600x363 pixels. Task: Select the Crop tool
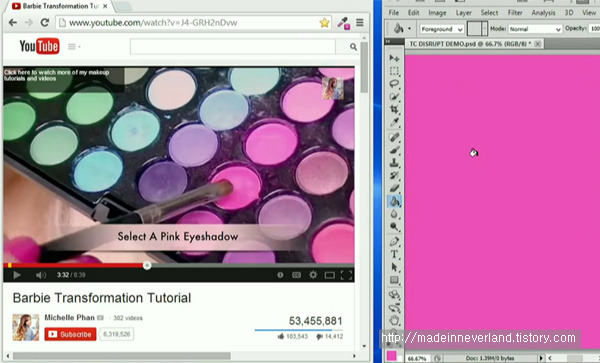coord(394,109)
